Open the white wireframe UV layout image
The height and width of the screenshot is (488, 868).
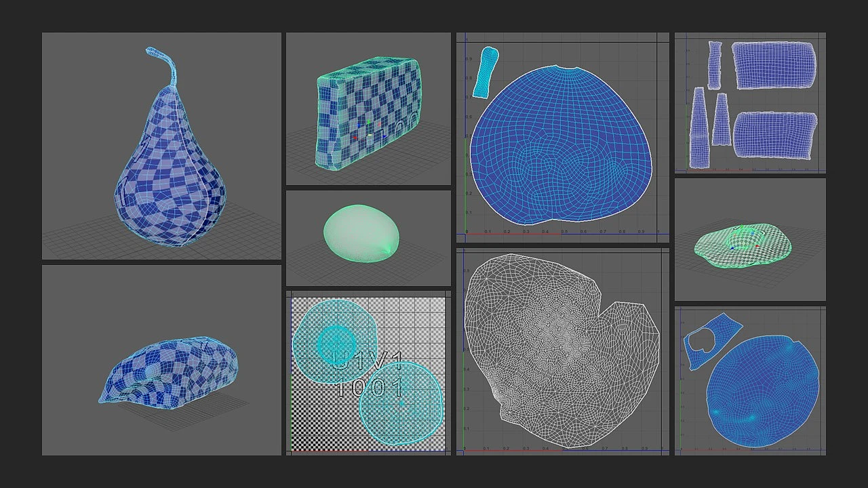click(x=563, y=352)
